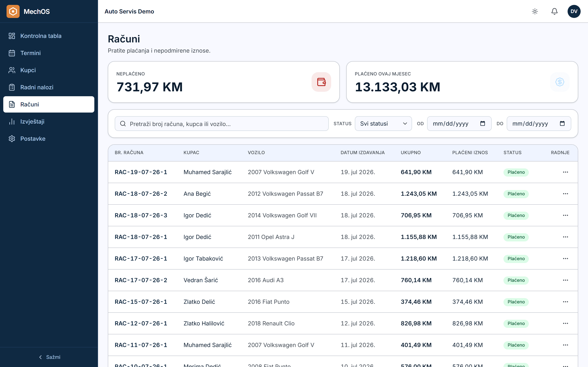Click the MechOS logo icon
The height and width of the screenshot is (367, 588).
coord(13,11)
